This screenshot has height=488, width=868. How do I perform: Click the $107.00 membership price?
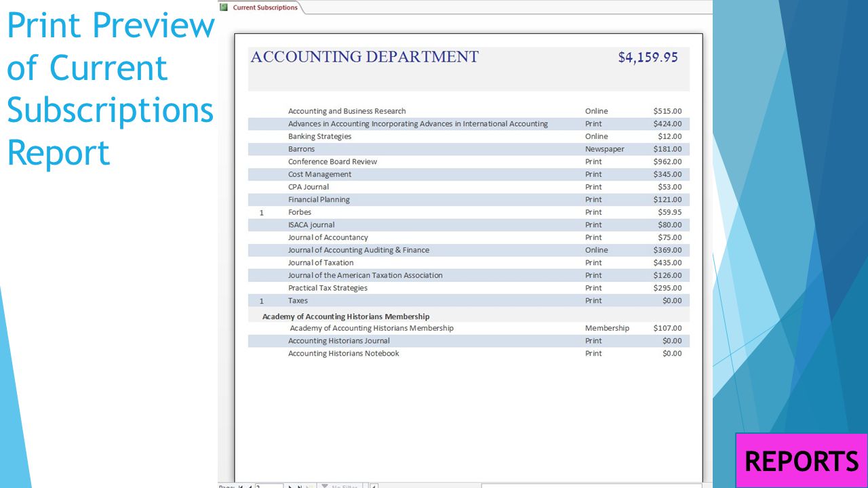[667, 328]
